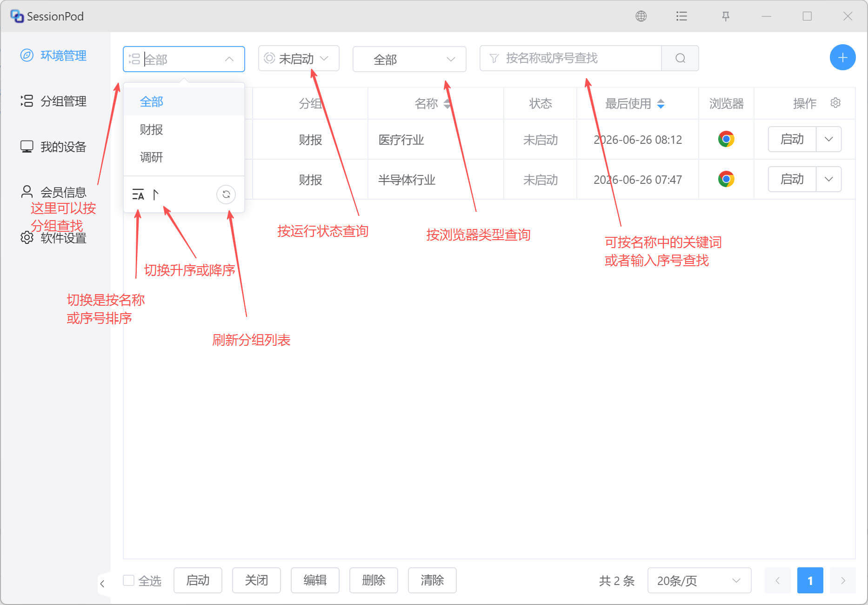The image size is (868, 605).
Task: Focus the 按名称或序号查找 search field
Action: coord(571,58)
